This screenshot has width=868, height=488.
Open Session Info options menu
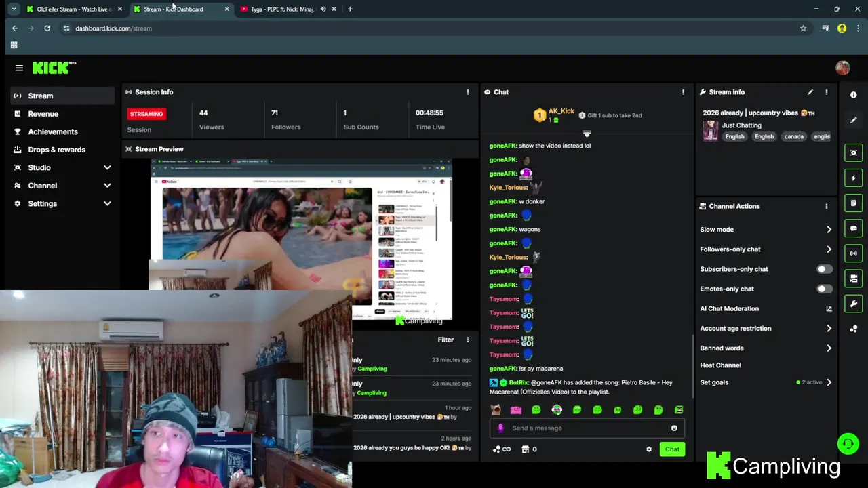tap(467, 92)
